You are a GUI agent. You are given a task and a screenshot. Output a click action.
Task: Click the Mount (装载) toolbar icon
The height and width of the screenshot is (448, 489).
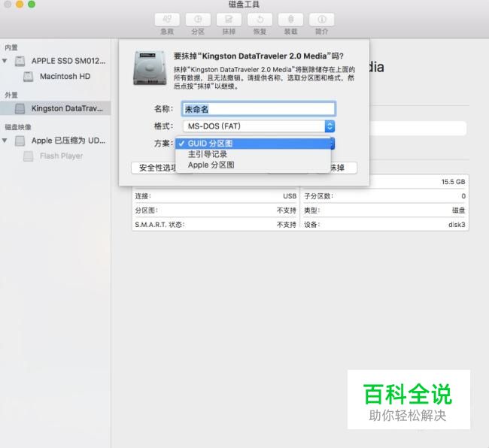(290, 20)
